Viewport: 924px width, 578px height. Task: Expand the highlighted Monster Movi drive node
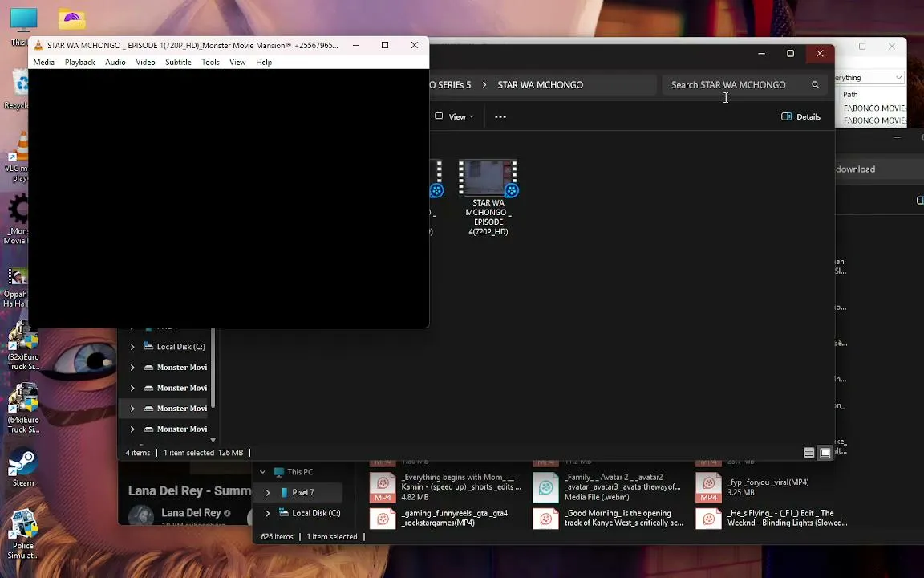pyautogui.click(x=132, y=409)
